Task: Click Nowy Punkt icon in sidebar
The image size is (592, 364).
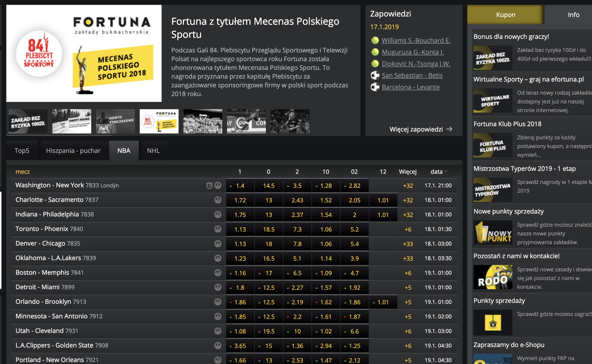Action: tap(493, 232)
